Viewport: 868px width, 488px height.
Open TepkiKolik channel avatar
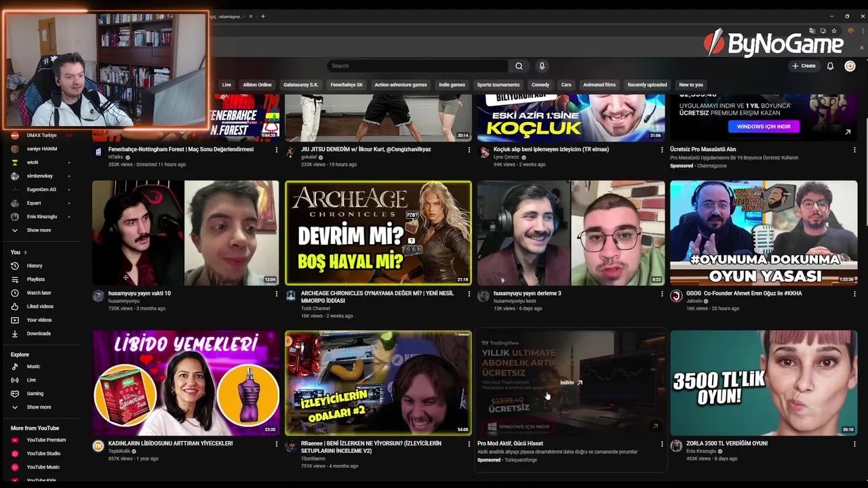pos(98,446)
